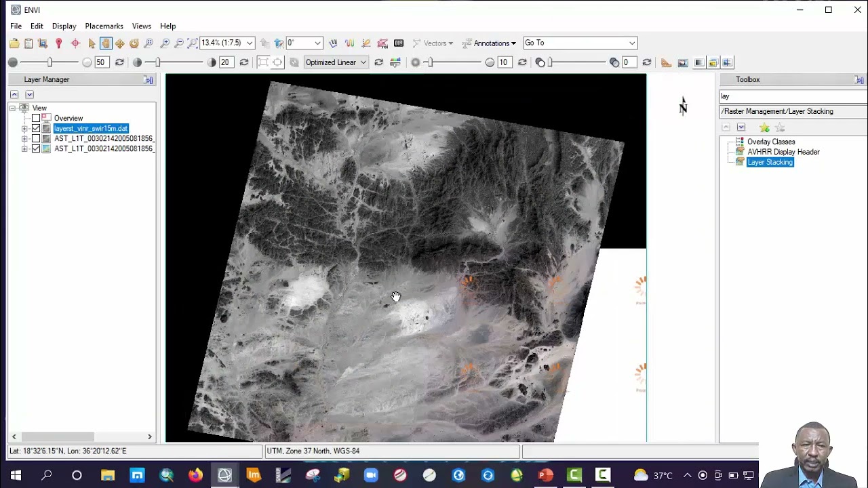The image size is (868, 488).
Task: Activate the Pan hand tool
Action: pos(106,43)
